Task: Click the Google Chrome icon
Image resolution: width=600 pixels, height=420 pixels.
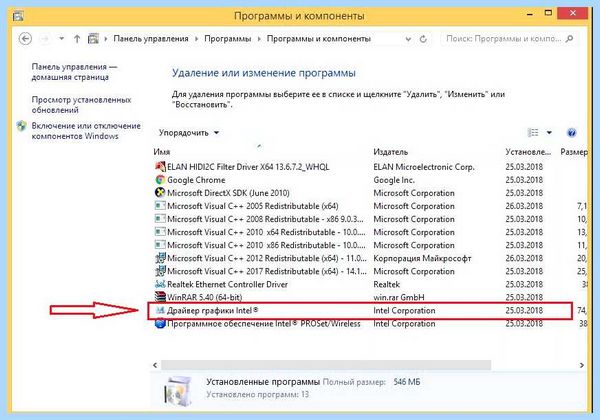Action: tap(160, 179)
